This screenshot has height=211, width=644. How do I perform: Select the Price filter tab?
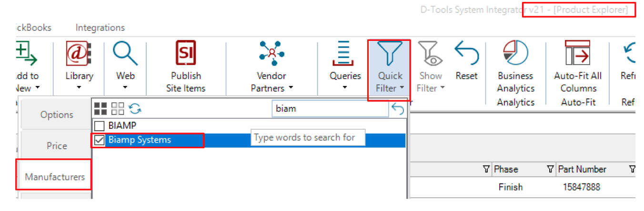(56, 146)
